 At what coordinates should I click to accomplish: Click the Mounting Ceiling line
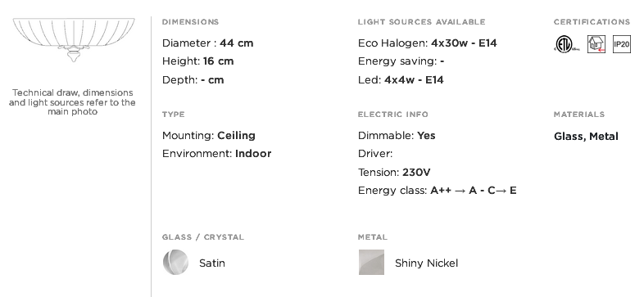[209, 135]
